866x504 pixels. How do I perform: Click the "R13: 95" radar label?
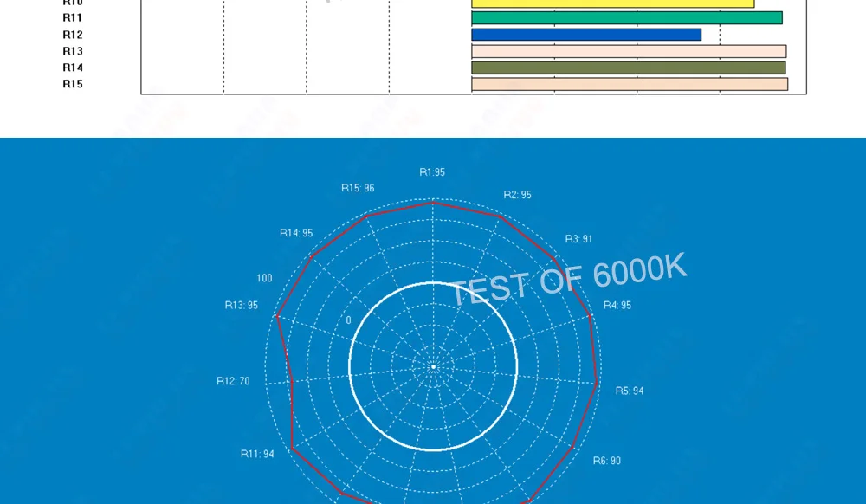pos(242,306)
